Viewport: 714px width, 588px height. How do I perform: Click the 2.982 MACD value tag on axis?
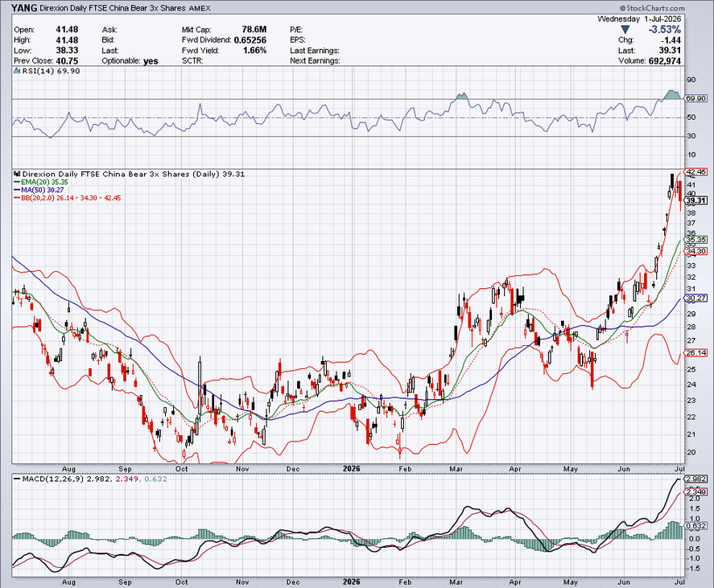pyautogui.click(x=695, y=479)
